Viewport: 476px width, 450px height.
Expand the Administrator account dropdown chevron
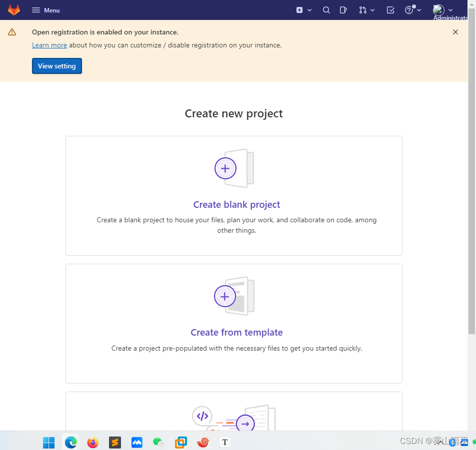point(449,9)
